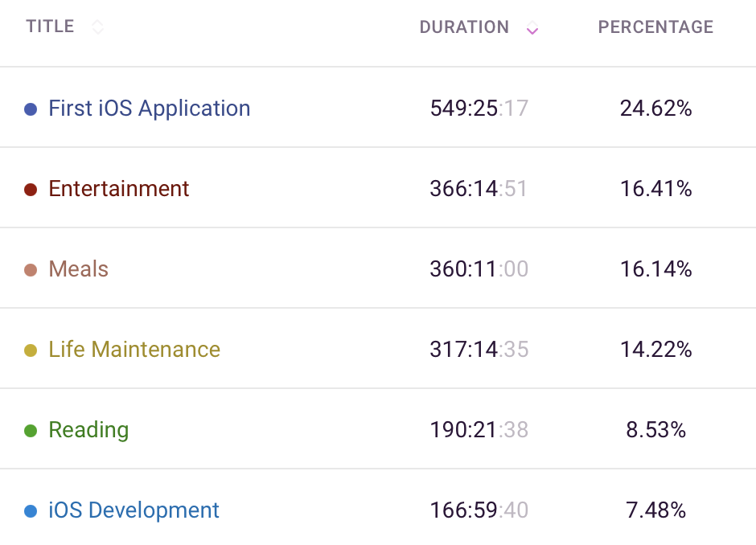Select the 549:25:17 duration value
This screenshot has height=545, width=756.
[479, 108]
